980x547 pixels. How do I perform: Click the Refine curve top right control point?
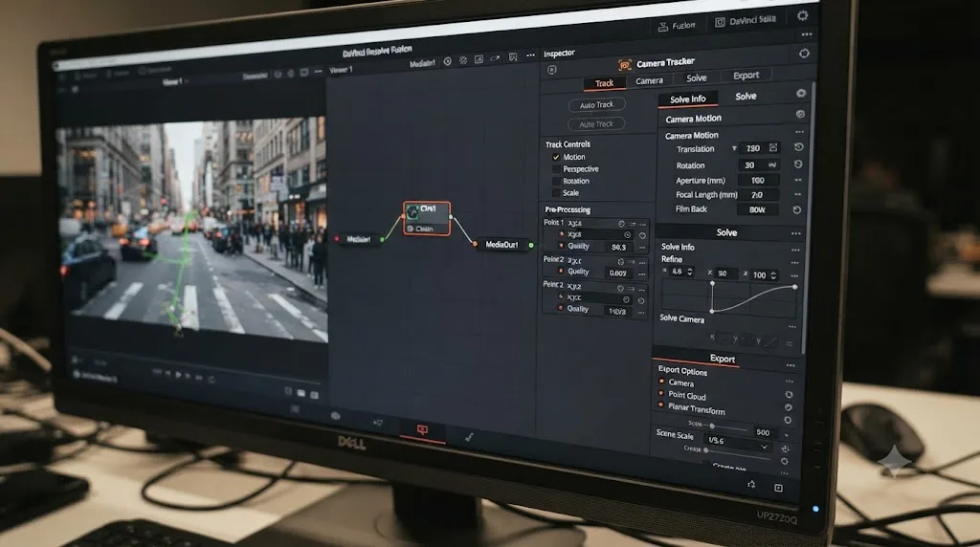tap(794, 287)
